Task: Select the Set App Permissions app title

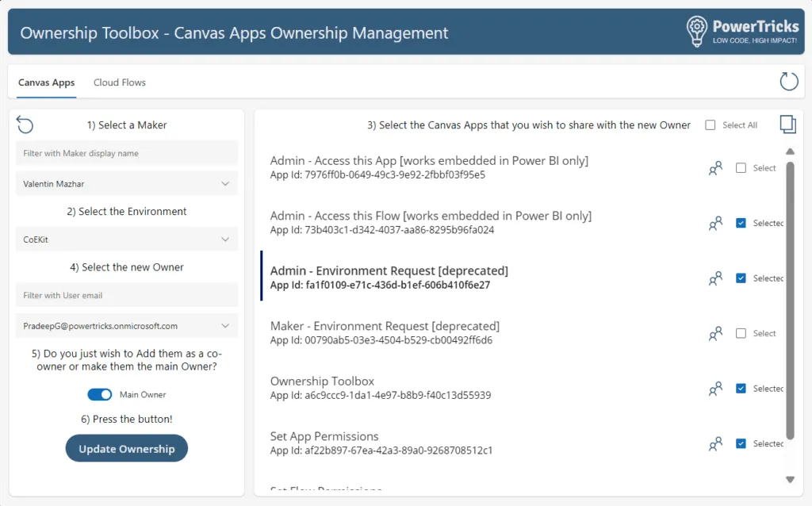Action: [x=324, y=436]
